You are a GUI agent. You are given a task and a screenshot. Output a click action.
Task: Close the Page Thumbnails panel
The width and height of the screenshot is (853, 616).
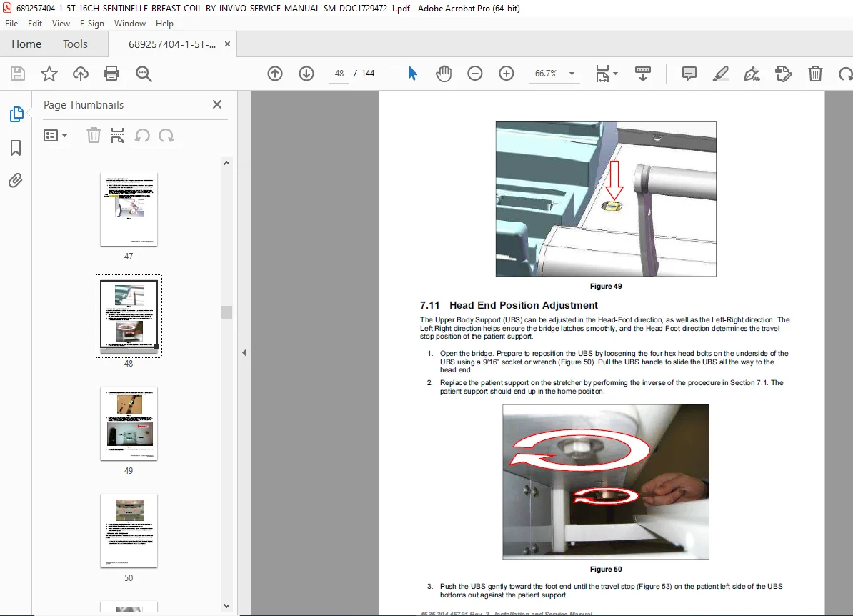(217, 104)
